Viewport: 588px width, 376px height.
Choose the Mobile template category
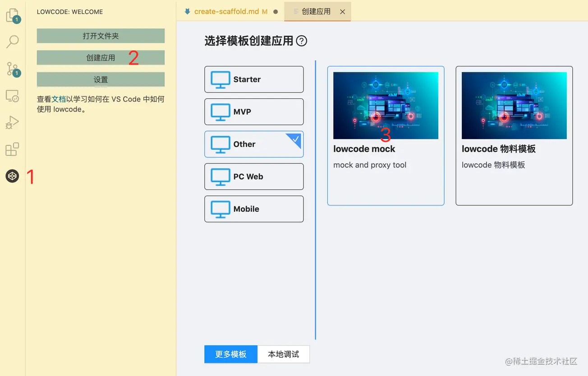pos(254,209)
